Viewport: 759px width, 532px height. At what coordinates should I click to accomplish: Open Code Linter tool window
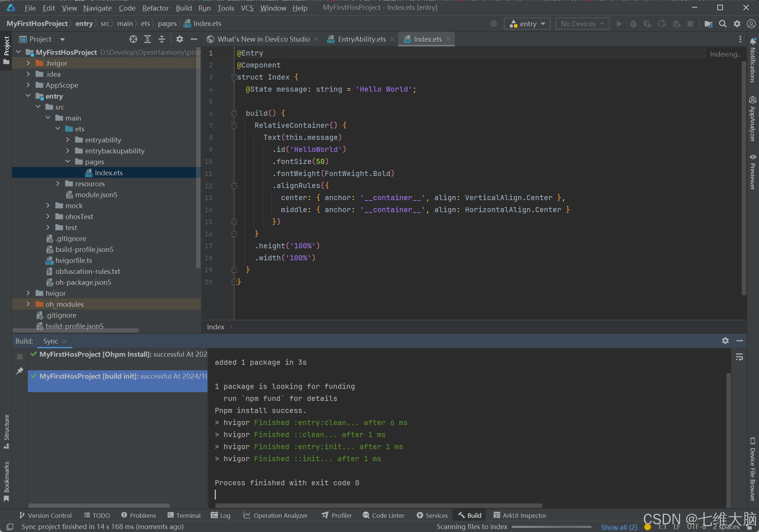point(384,515)
